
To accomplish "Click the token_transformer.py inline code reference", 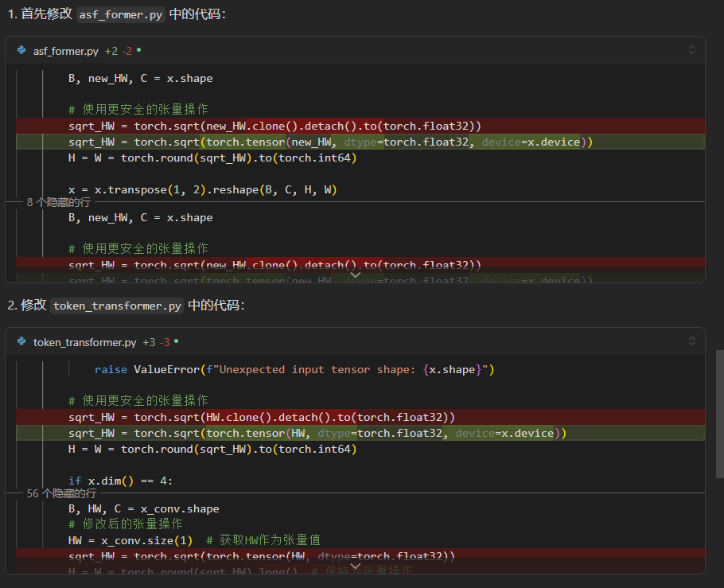I will click(x=117, y=306).
